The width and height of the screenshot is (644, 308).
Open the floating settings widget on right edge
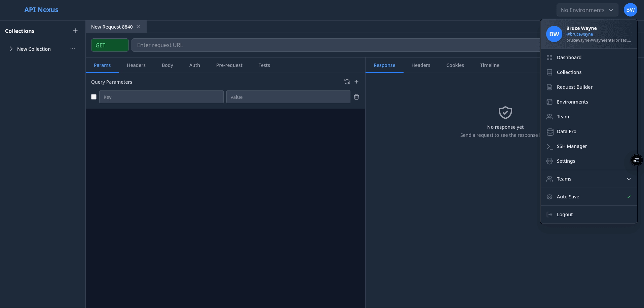click(x=636, y=160)
